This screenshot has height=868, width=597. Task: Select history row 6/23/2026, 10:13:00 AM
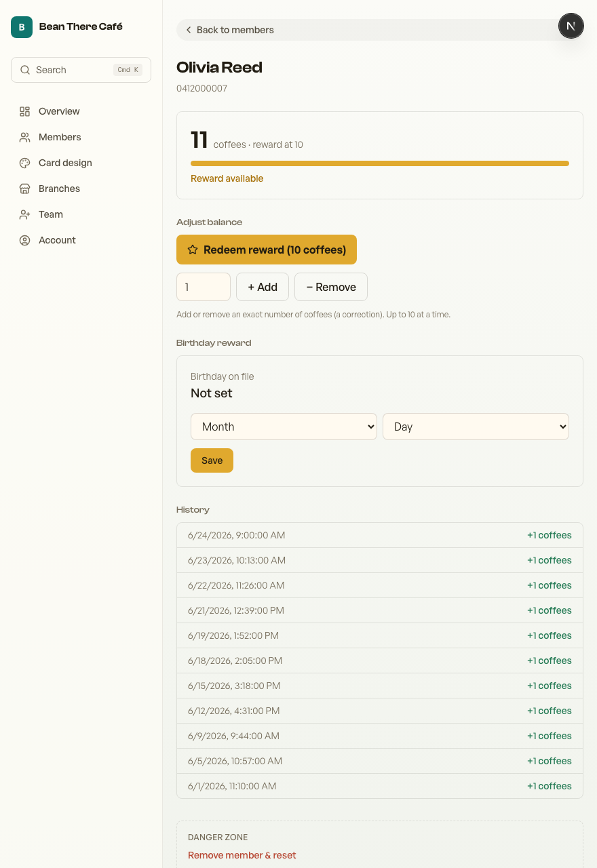pos(380,560)
